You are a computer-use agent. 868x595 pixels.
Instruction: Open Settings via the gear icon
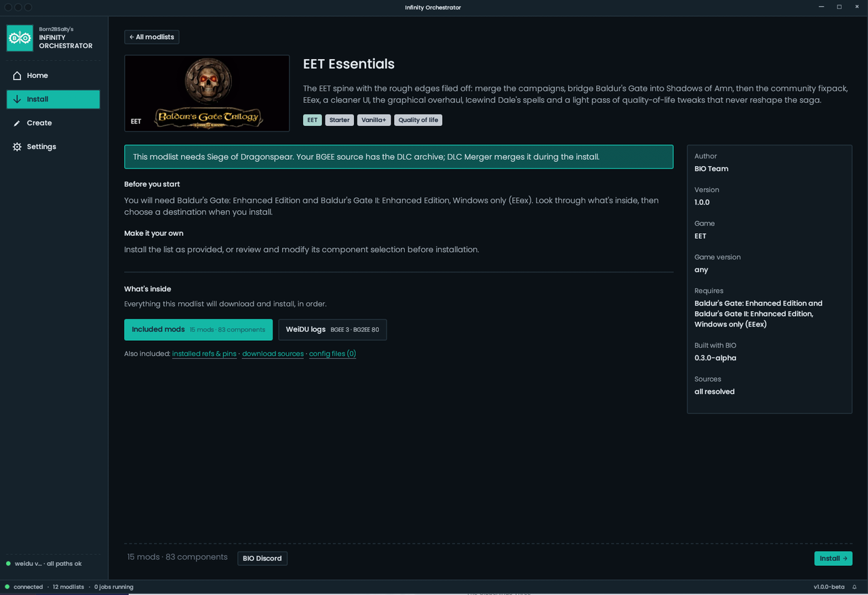pyautogui.click(x=17, y=147)
